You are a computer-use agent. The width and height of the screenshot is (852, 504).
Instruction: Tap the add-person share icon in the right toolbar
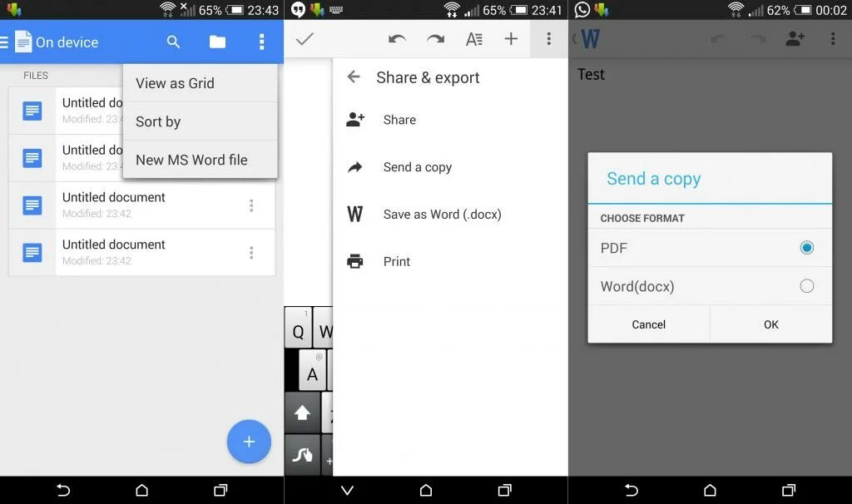pos(795,38)
